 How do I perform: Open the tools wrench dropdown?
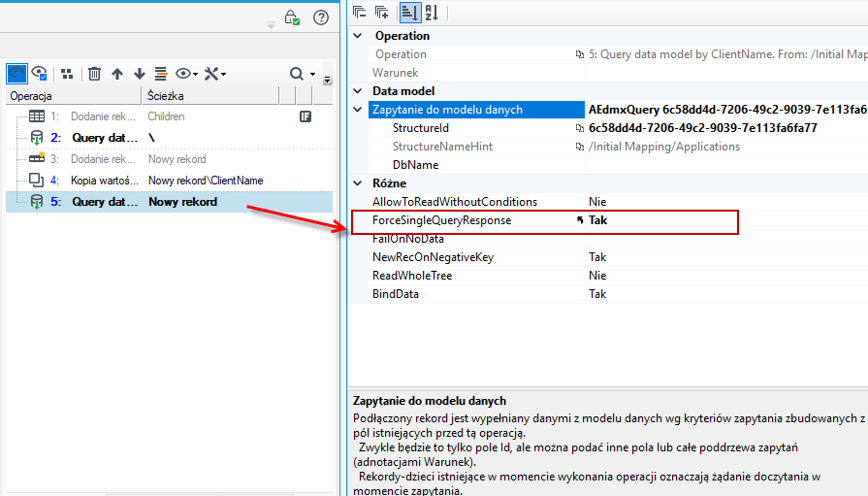214,74
